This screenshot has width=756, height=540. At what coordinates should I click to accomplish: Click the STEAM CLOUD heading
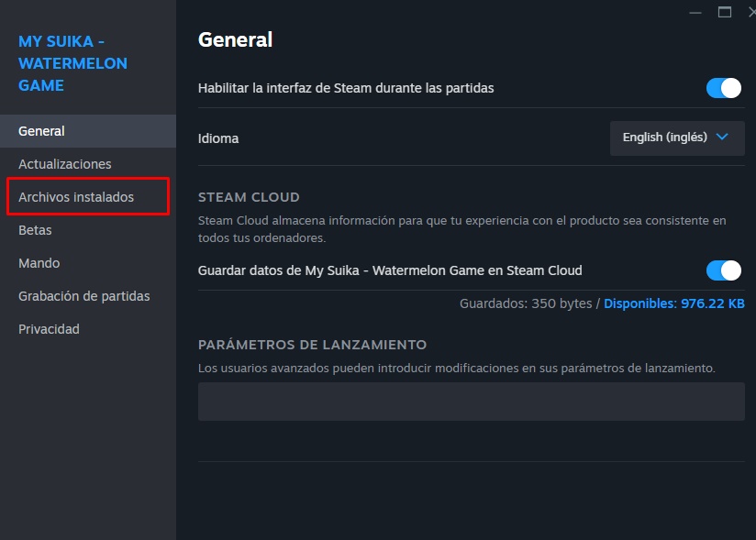point(249,197)
